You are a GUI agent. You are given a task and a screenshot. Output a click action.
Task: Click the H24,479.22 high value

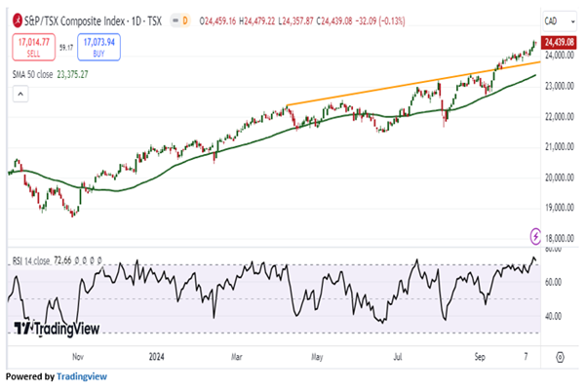(256, 21)
